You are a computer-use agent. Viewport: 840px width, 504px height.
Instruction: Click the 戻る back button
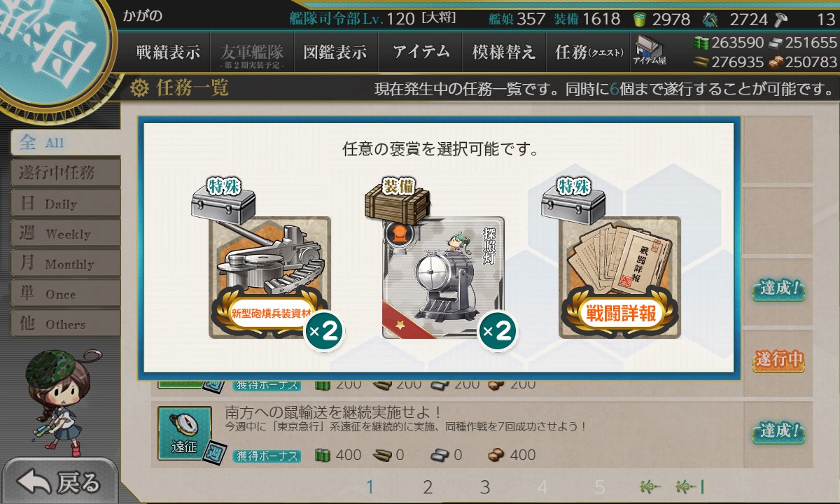click(59, 482)
